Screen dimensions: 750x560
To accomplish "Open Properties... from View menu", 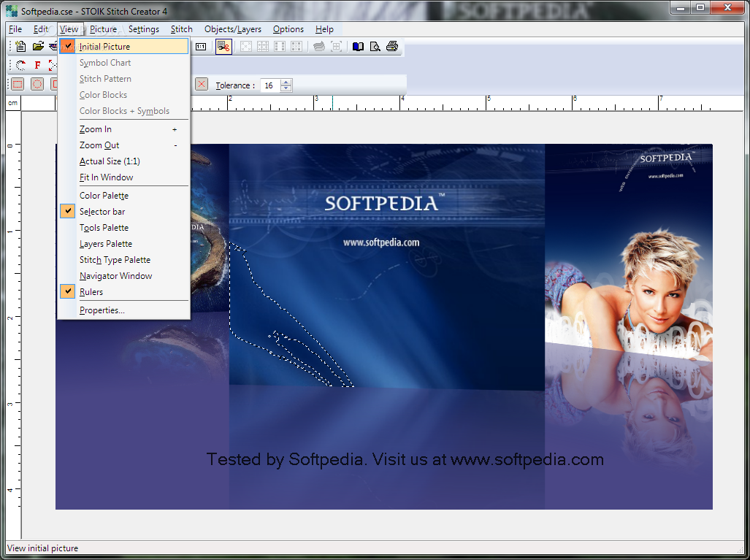I will [x=123, y=310].
